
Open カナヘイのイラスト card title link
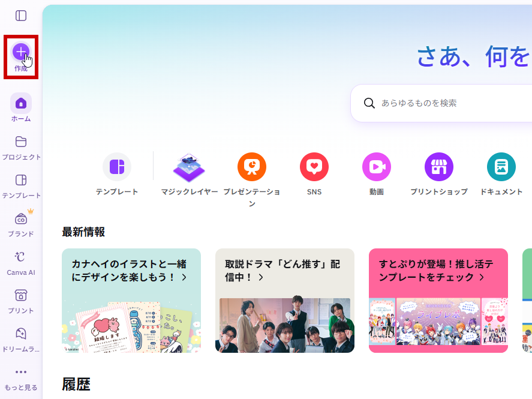(x=129, y=271)
